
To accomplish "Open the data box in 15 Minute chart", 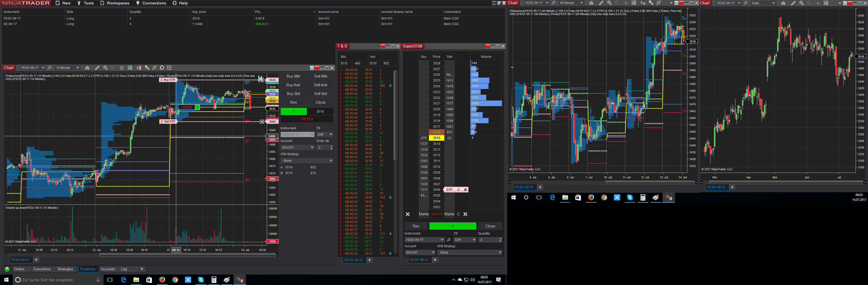I will 130,68.
